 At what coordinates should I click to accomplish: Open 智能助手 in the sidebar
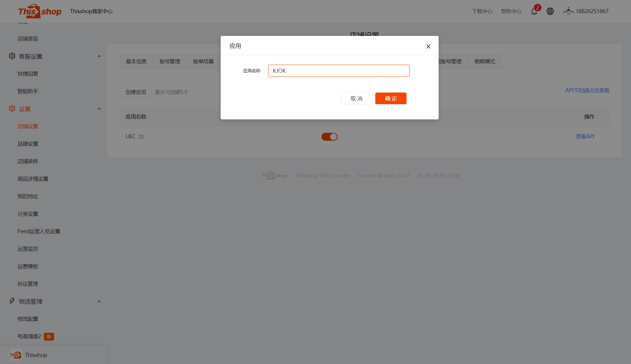(x=28, y=91)
